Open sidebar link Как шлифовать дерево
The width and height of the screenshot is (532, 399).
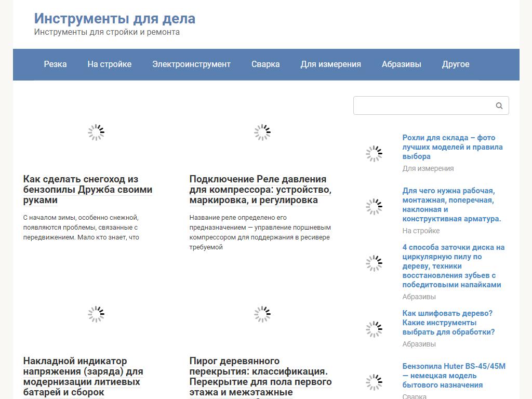pyautogui.click(x=448, y=323)
